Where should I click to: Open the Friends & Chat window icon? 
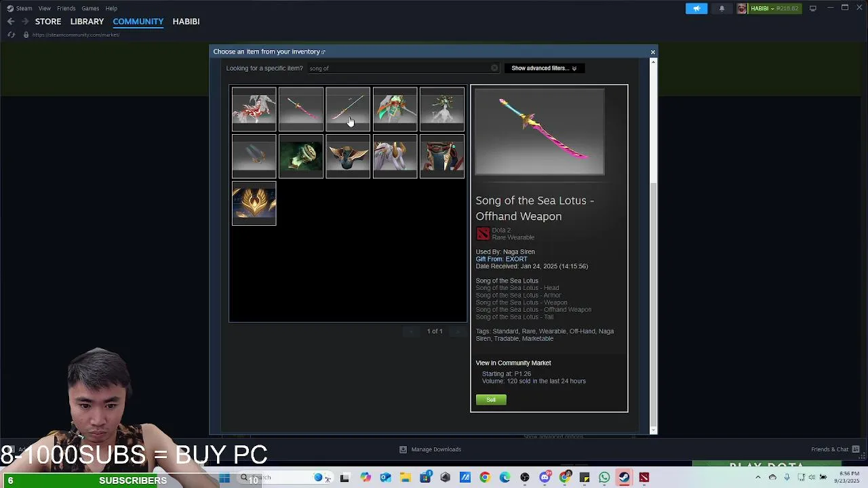coord(856,449)
